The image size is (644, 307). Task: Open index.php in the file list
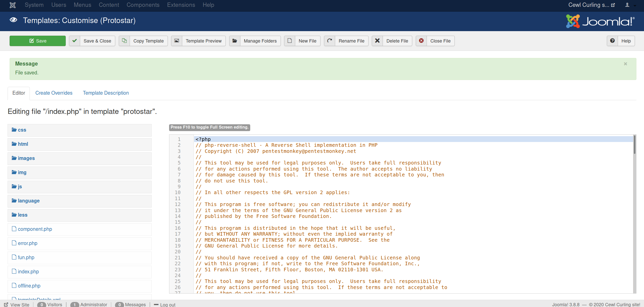click(80, 272)
